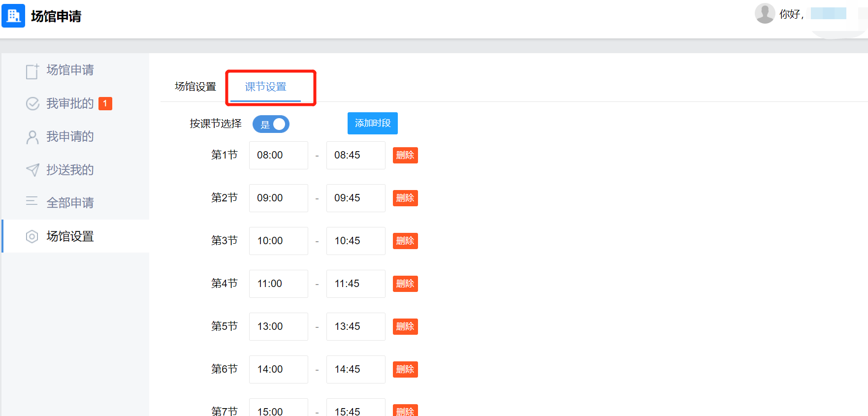
Task: Select the 课节设置 tab
Action: point(266,87)
